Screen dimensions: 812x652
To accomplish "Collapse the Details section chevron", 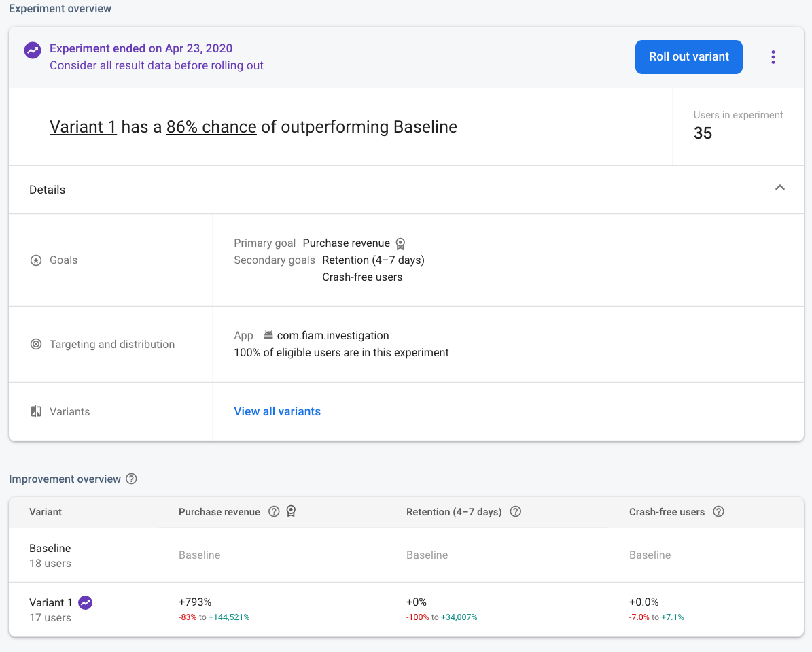I will click(779, 188).
